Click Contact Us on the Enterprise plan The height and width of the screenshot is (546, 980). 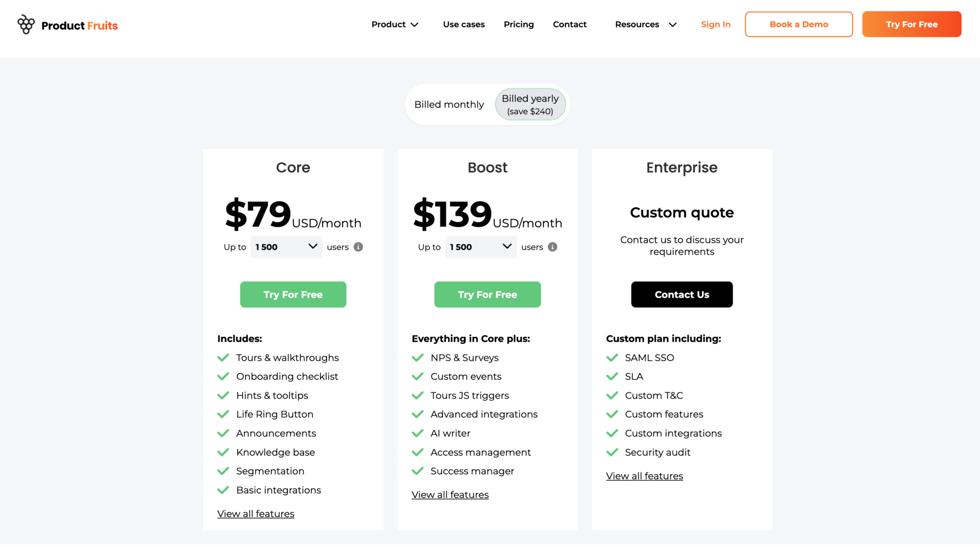click(x=681, y=294)
